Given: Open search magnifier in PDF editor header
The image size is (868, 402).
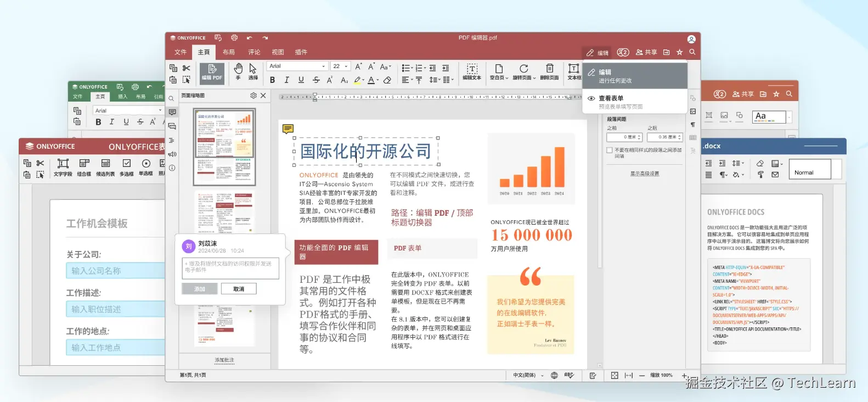Looking at the screenshot, I should [x=692, y=52].
